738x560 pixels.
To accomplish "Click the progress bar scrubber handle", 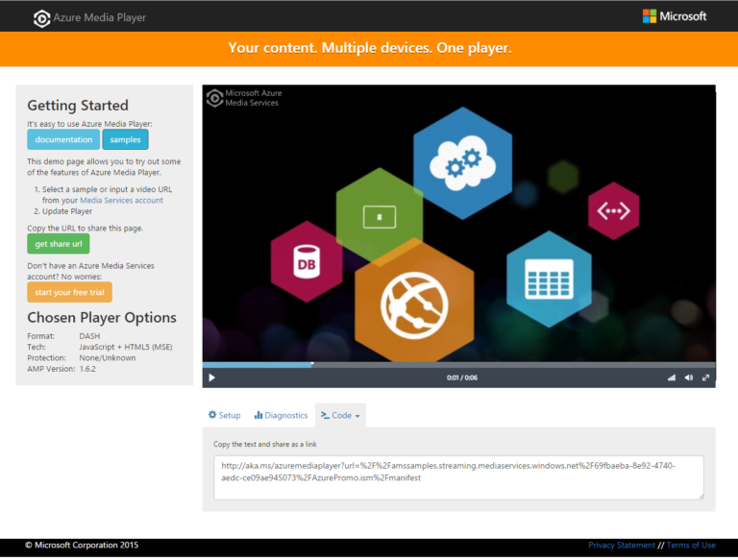I will pos(312,364).
